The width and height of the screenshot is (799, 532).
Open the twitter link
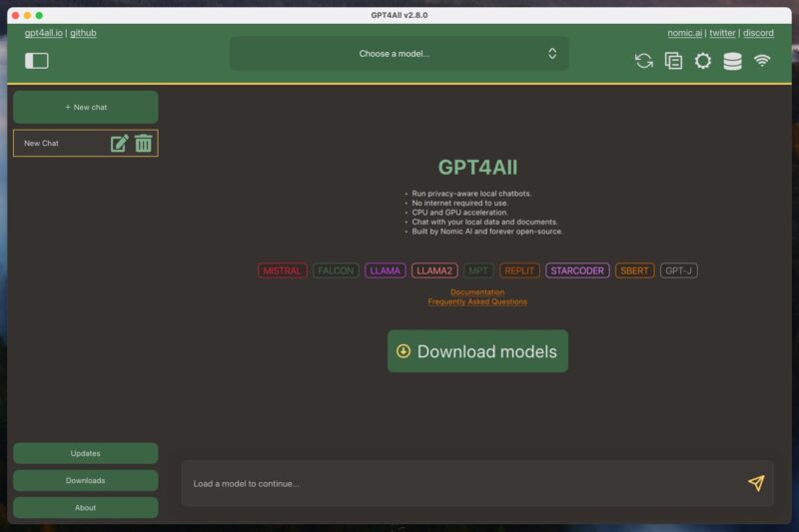pos(722,33)
